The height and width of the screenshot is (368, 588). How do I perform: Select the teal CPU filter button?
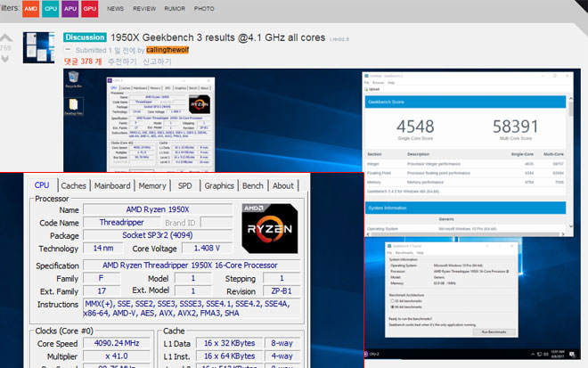point(50,8)
